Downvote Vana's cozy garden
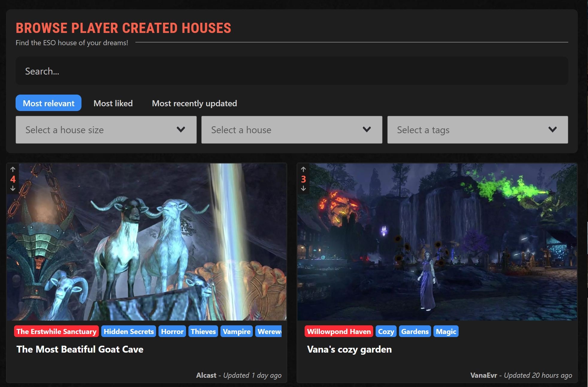588x387 pixels. tap(303, 188)
